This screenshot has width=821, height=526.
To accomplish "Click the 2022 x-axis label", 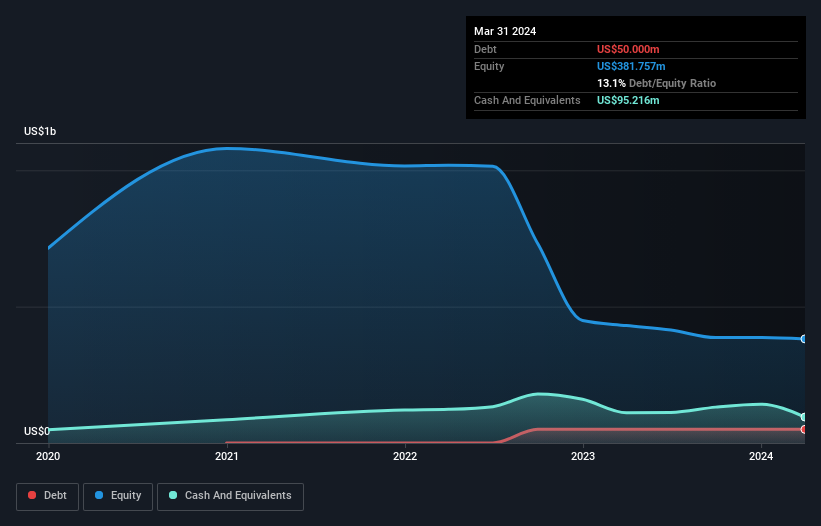I will pos(405,456).
